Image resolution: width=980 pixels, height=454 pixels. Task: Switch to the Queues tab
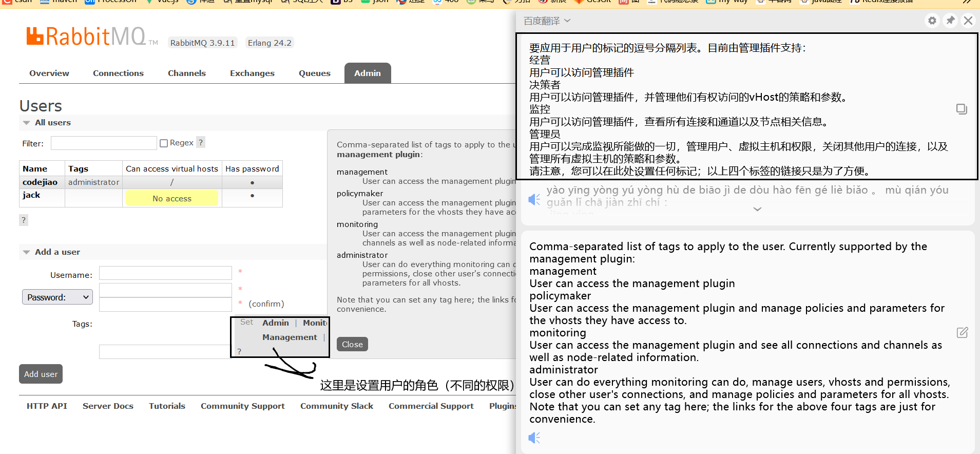(315, 73)
